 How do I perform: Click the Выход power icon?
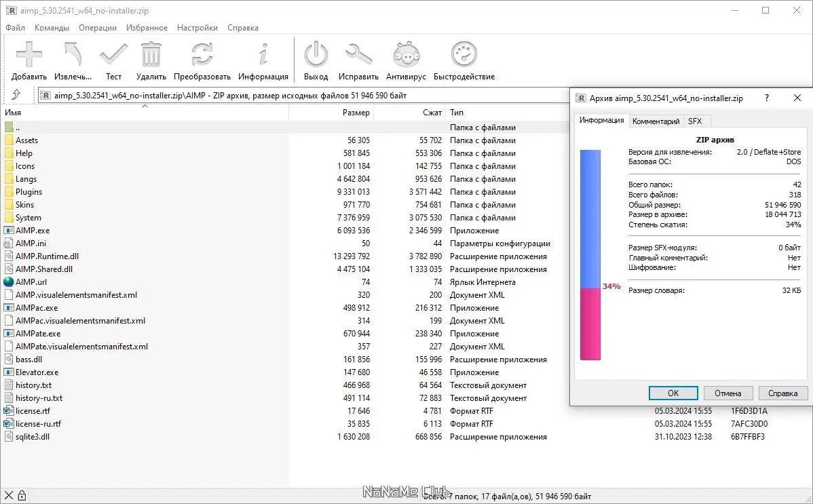click(316, 54)
